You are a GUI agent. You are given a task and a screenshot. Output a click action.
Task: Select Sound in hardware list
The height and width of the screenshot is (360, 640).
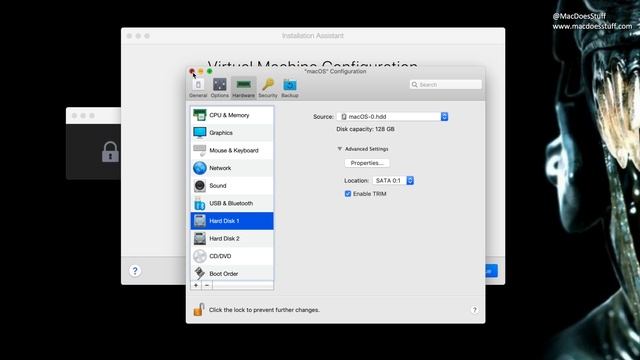[x=232, y=186]
